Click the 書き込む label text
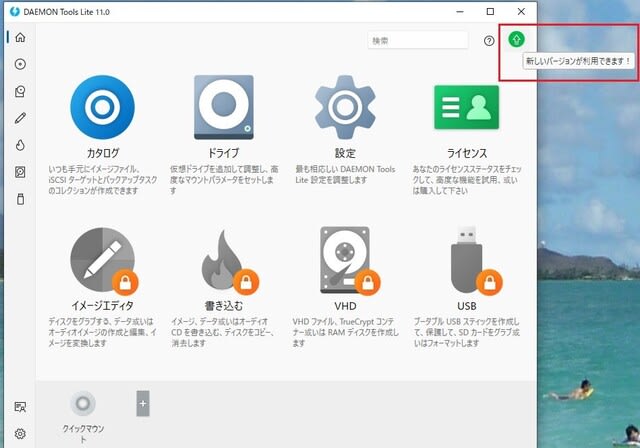640x448 pixels. 224,306
